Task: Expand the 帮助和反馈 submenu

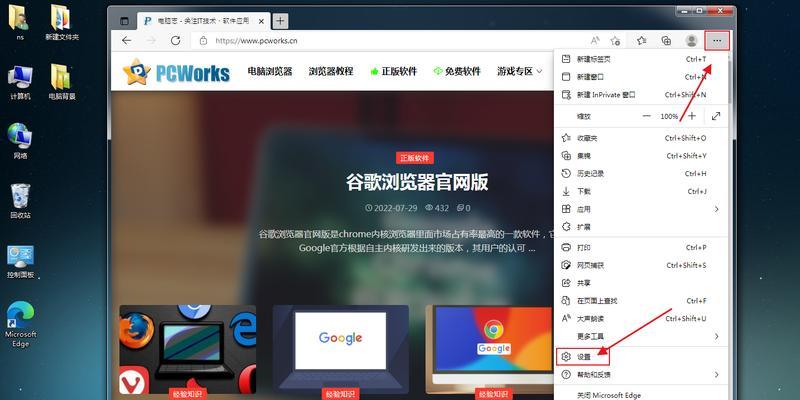Action: [641, 375]
